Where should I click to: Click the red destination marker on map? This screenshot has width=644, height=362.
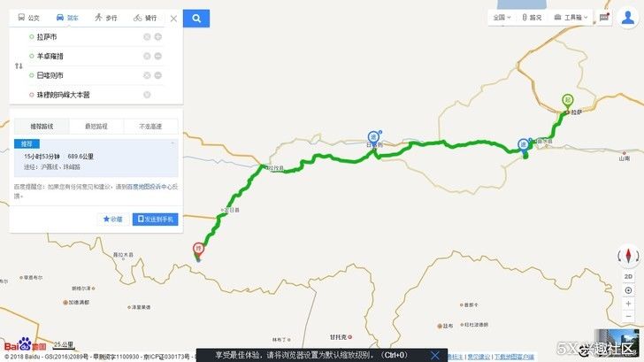[x=198, y=250]
